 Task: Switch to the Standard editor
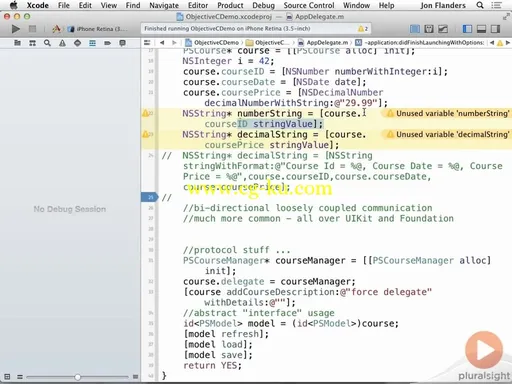[x=415, y=29]
